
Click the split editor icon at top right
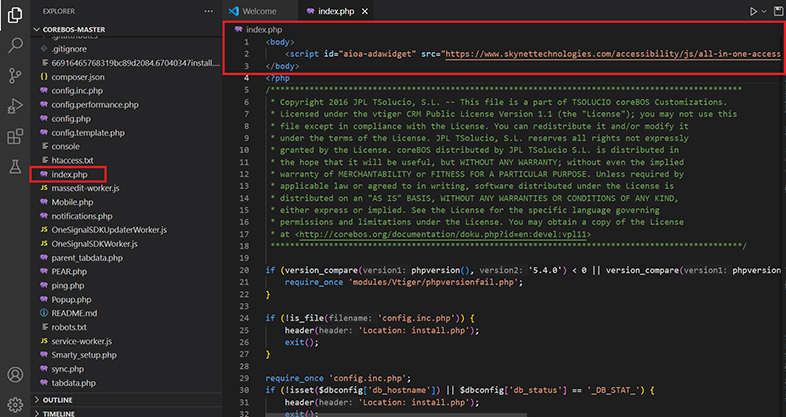[779, 11]
